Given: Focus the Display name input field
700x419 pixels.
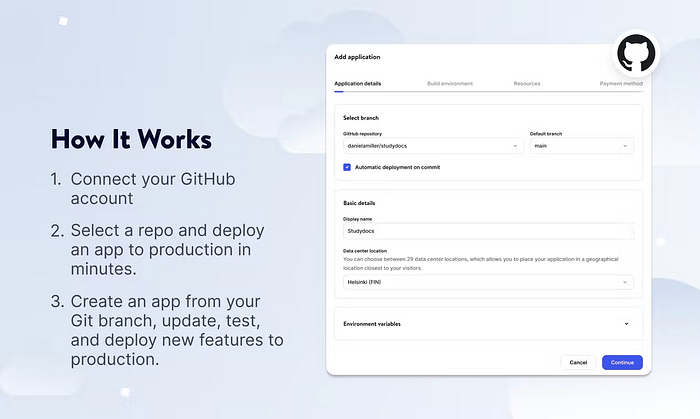Looking at the screenshot, I should [x=488, y=231].
